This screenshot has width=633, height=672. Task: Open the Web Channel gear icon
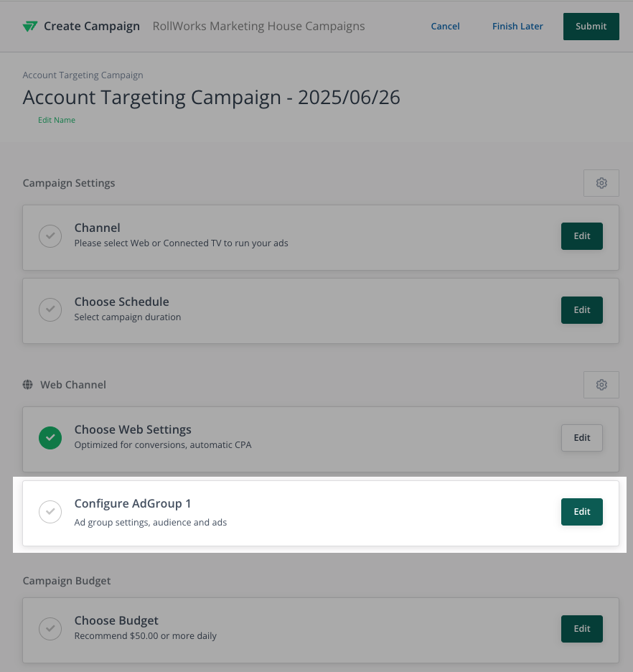[601, 384]
